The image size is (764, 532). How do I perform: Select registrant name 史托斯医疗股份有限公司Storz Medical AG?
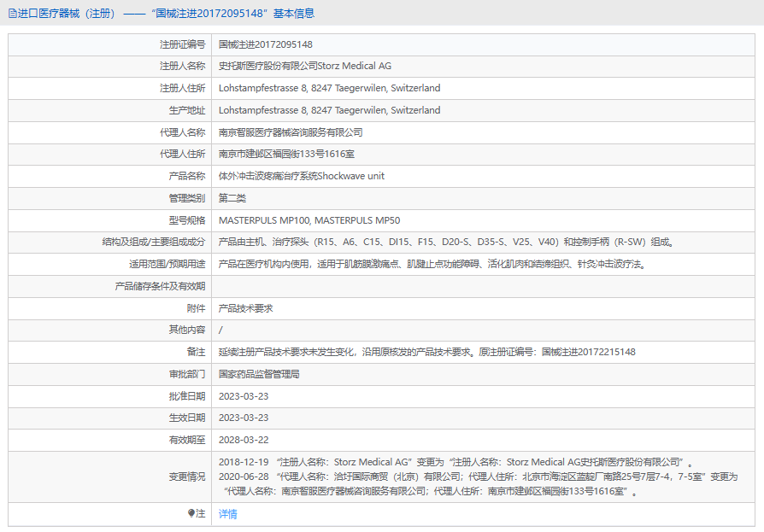coord(305,66)
